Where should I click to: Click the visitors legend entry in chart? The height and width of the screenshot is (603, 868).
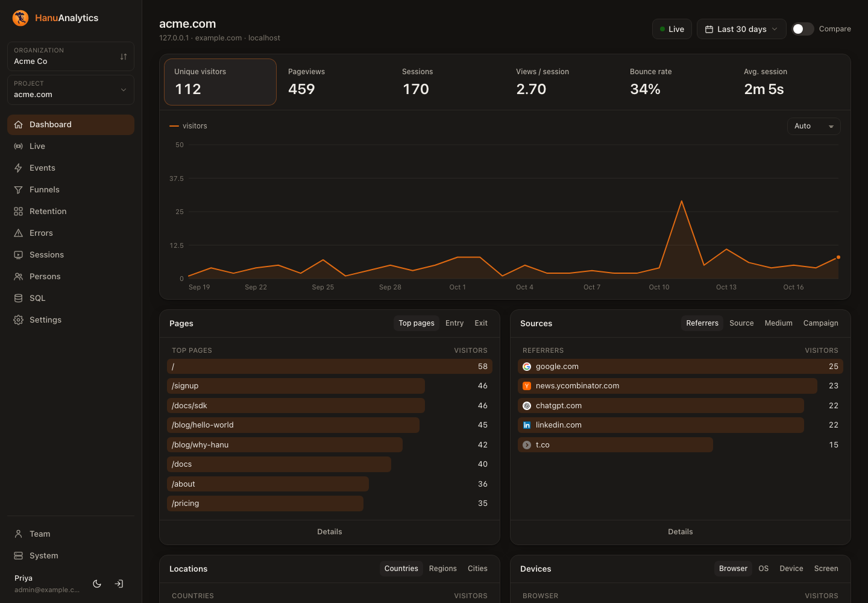[x=189, y=126]
